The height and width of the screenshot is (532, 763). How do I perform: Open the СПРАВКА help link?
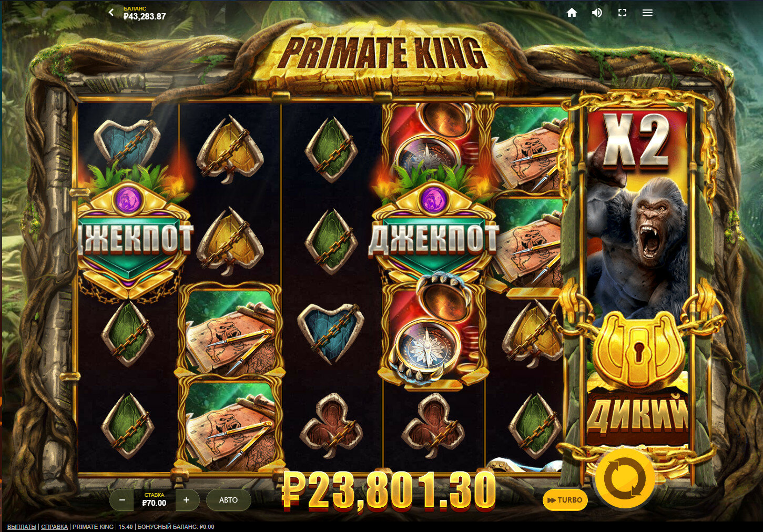point(54,527)
